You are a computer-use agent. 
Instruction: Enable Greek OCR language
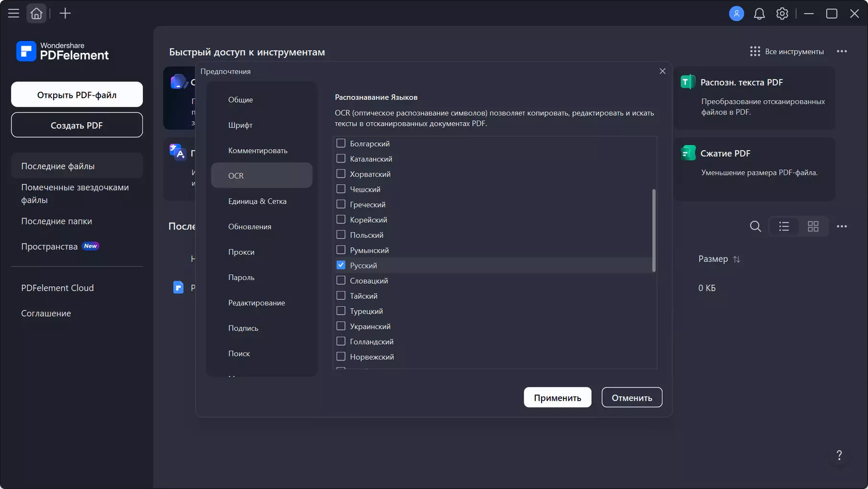click(x=341, y=204)
